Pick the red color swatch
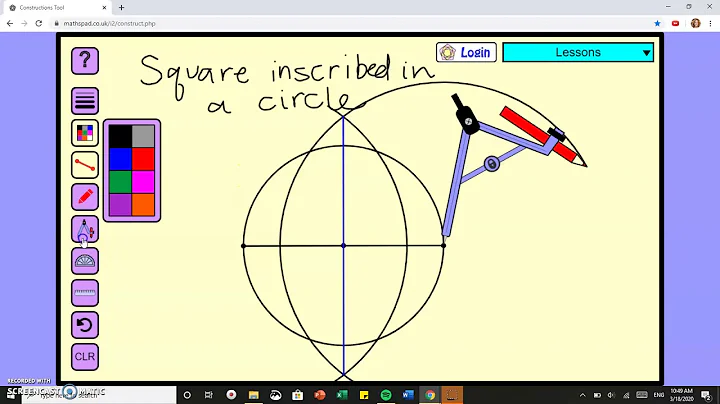Screen dimensions: 720x404 click(143, 159)
